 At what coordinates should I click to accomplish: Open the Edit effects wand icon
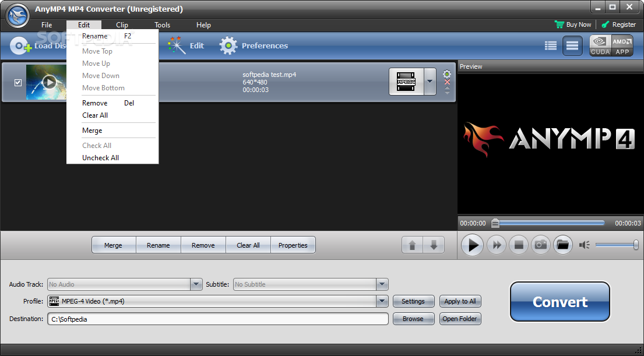[177, 45]
